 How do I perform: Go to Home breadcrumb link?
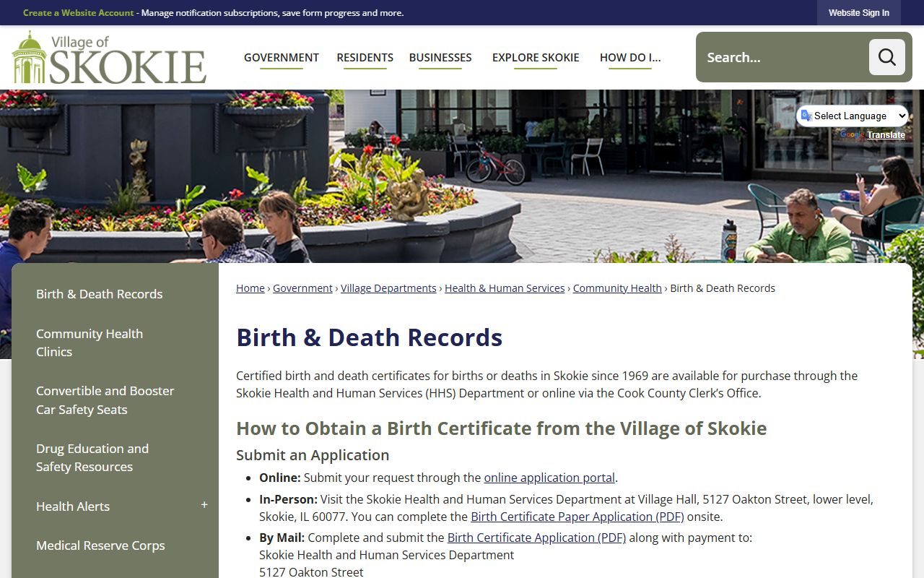tap(250, 288)
